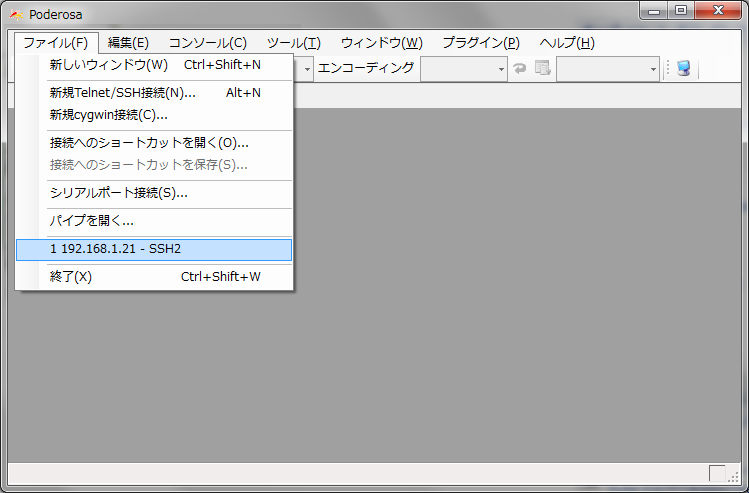The image size is (749, 493).
Task: Open the ファイル(F) menu
Action: pyautogui.click(x=56, y=43)
